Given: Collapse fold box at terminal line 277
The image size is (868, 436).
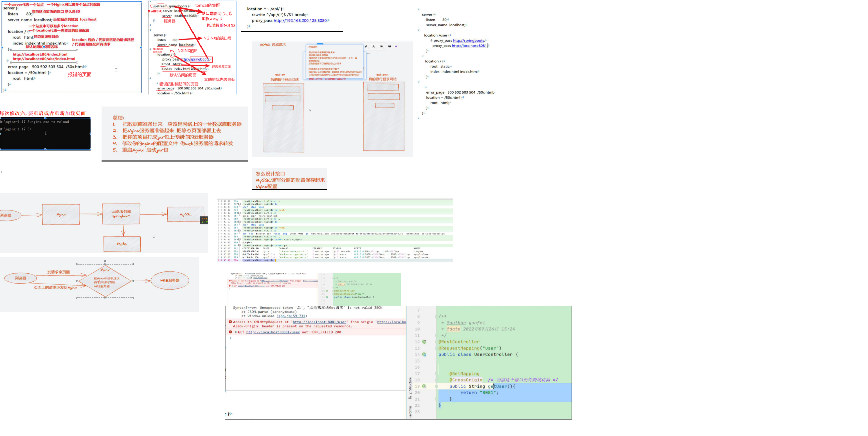Looking at the screenshot, I should pos(240,204).
